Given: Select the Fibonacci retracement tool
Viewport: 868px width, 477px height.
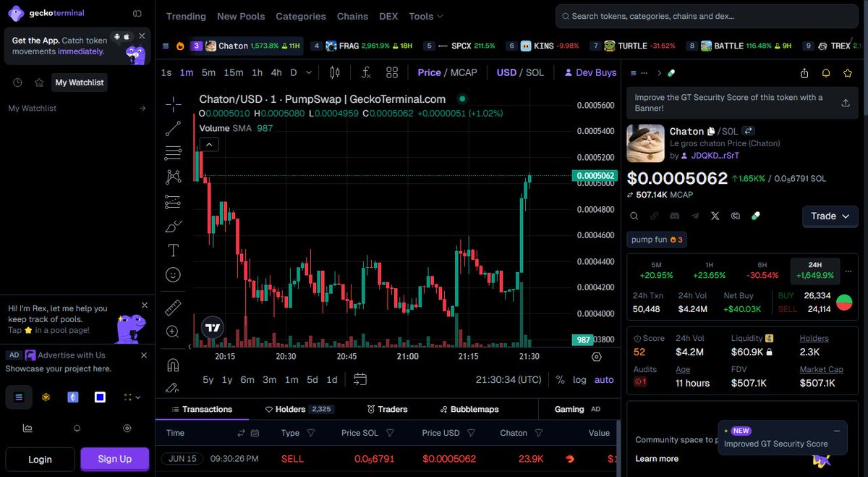Looking at the screenshot, I should coord(173,153).
